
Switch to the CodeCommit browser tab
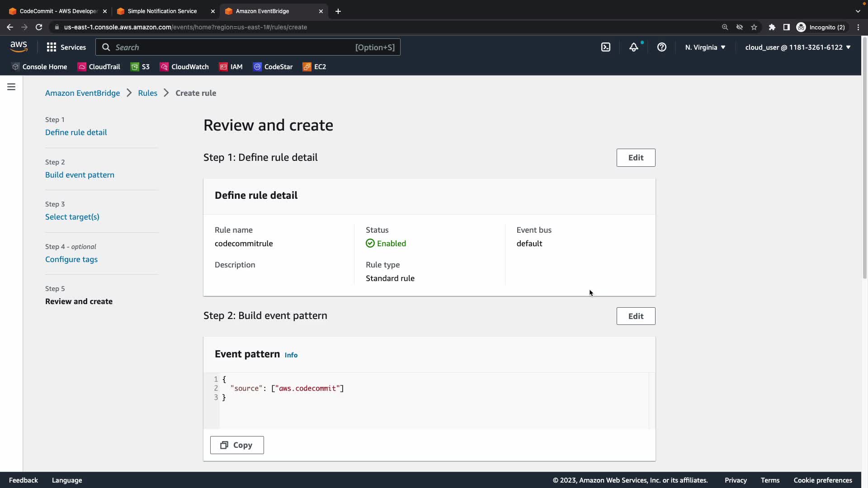coord(58,11)
